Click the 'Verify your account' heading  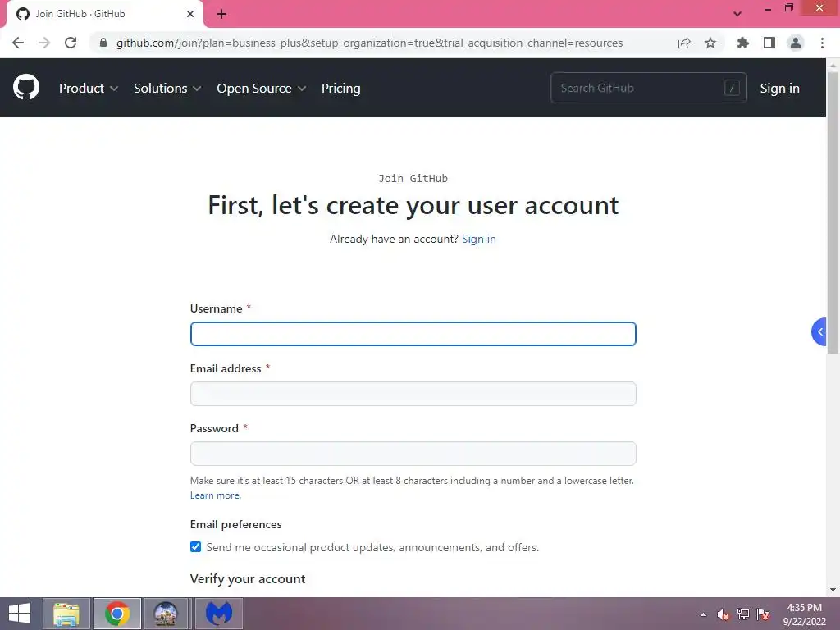tap(248, 579)
